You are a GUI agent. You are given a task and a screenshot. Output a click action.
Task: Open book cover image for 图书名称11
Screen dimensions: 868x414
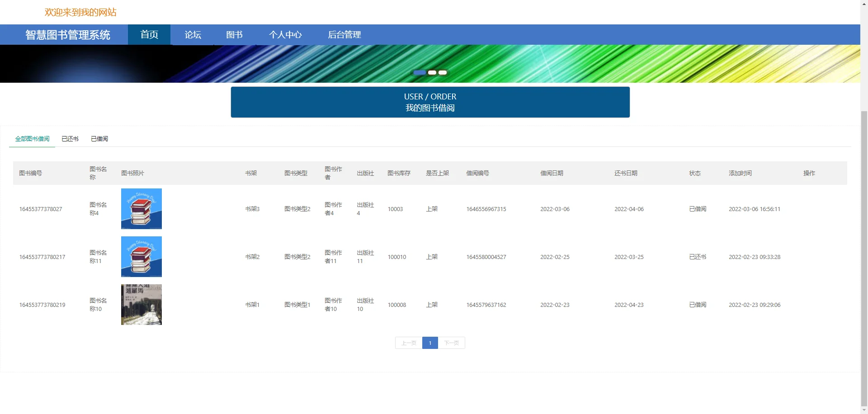point(141,257)
